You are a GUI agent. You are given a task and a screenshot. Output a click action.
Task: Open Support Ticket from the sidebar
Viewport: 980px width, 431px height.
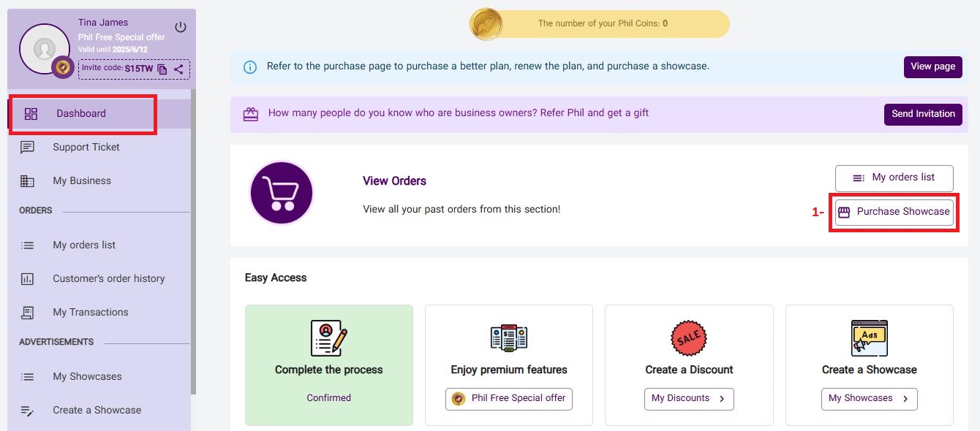[86, 148]
